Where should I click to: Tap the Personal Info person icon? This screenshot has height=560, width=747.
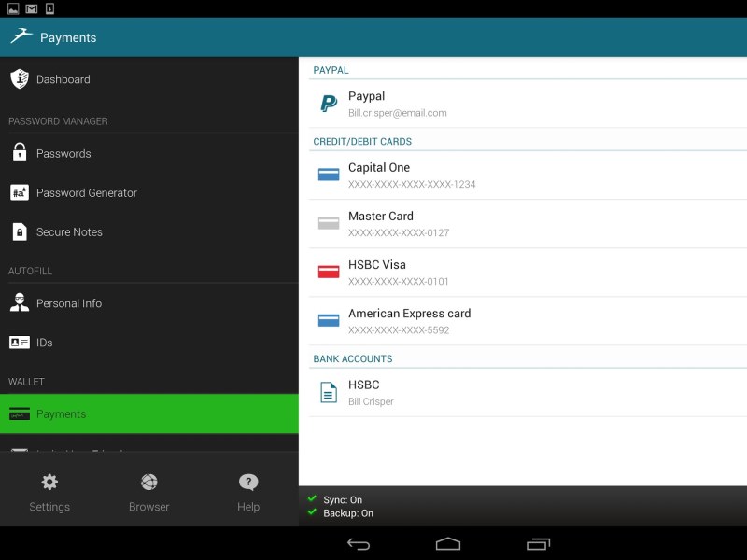pyautogui.click(x=20, y=302)
